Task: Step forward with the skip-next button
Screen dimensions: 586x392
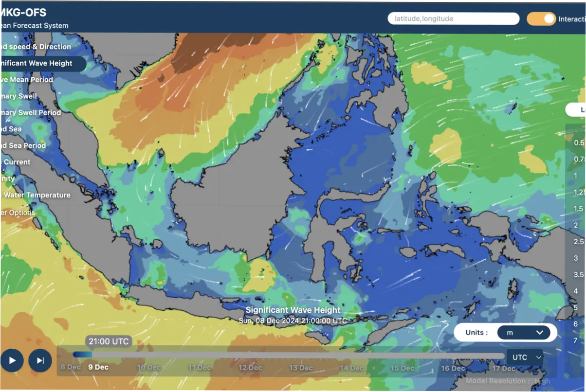Action: point(40,360)
